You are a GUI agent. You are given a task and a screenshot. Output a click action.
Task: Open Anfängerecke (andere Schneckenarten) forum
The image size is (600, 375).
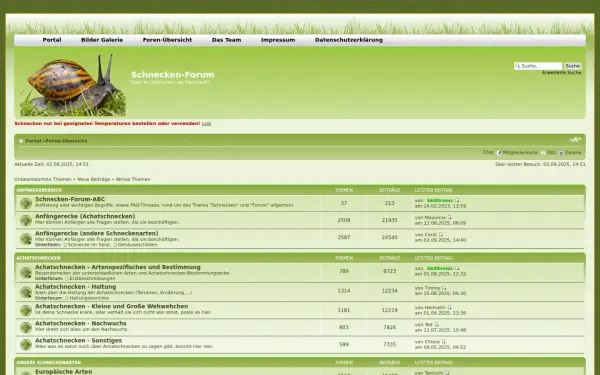coord(96,233)
